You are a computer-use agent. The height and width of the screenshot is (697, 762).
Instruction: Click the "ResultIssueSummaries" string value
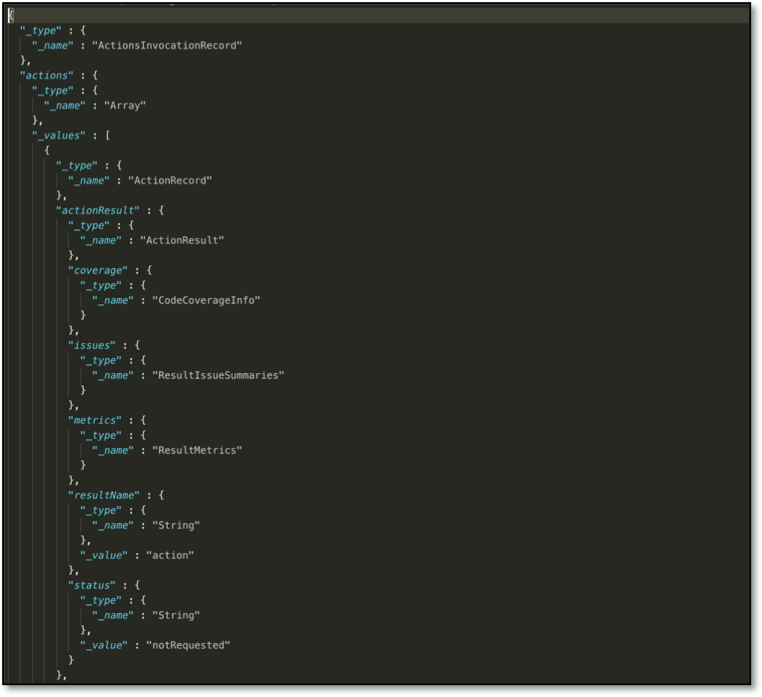[218, 375]
